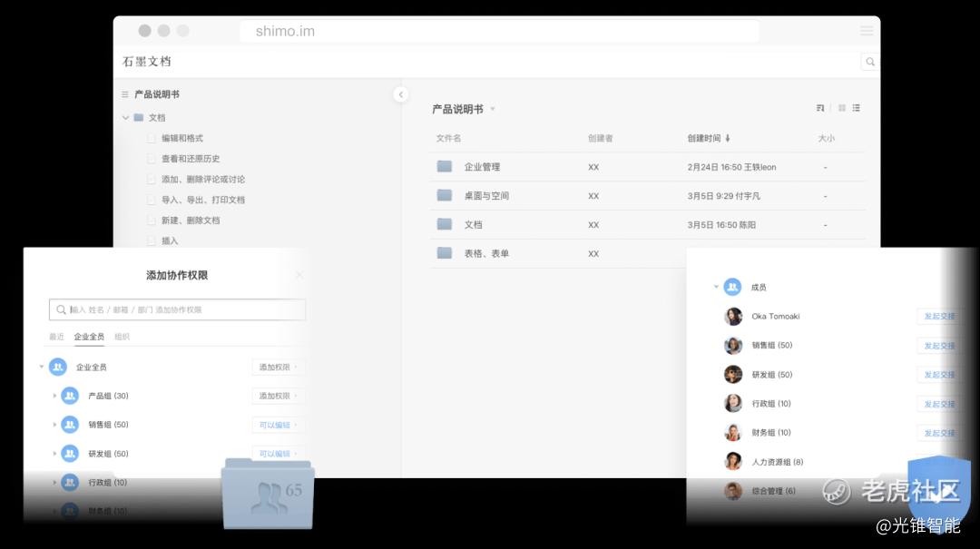Viewport: 980px width, 549px height.
Task: Click the document icon beside 查看和还原历史
Action: (151, 159)
